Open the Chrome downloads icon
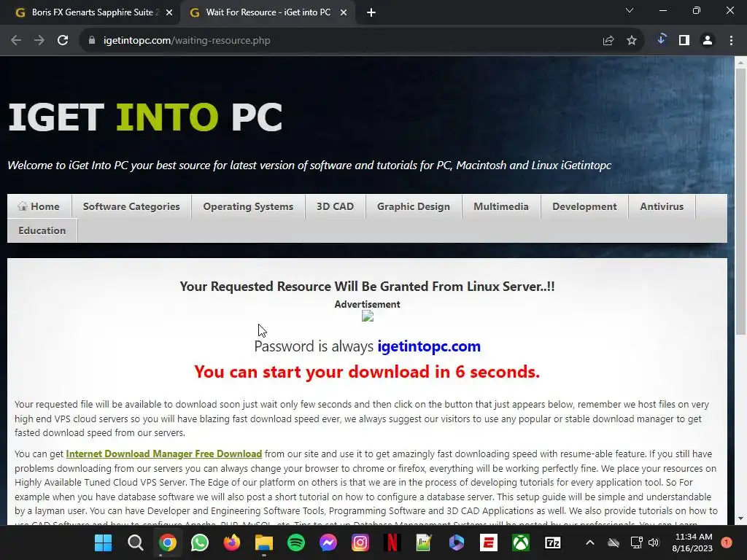The height and width of the screenshot is (560, 747). coord(661,40)
